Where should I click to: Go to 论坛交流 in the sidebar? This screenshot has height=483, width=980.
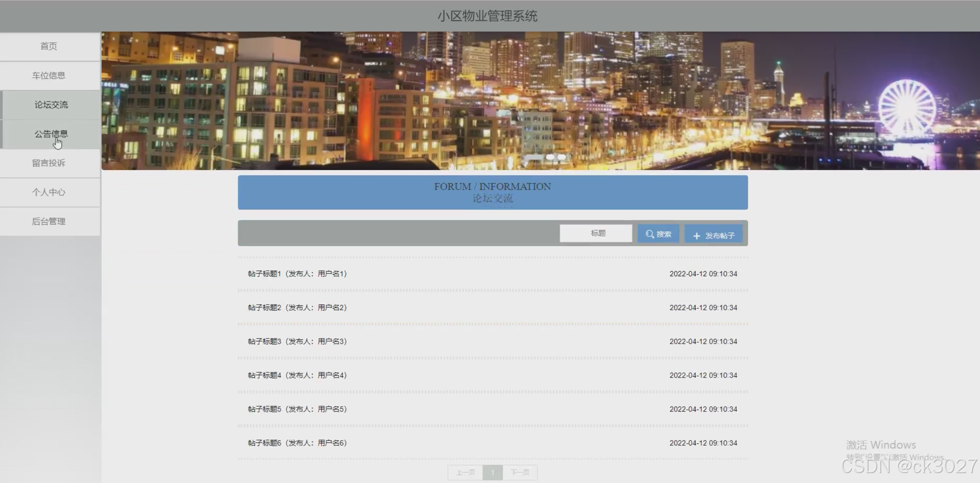pyautogui.click(x=51, y=105)
